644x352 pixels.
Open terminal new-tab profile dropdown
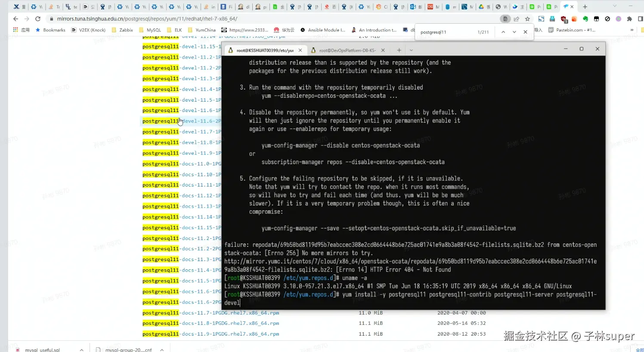click(x=411, y=50)
